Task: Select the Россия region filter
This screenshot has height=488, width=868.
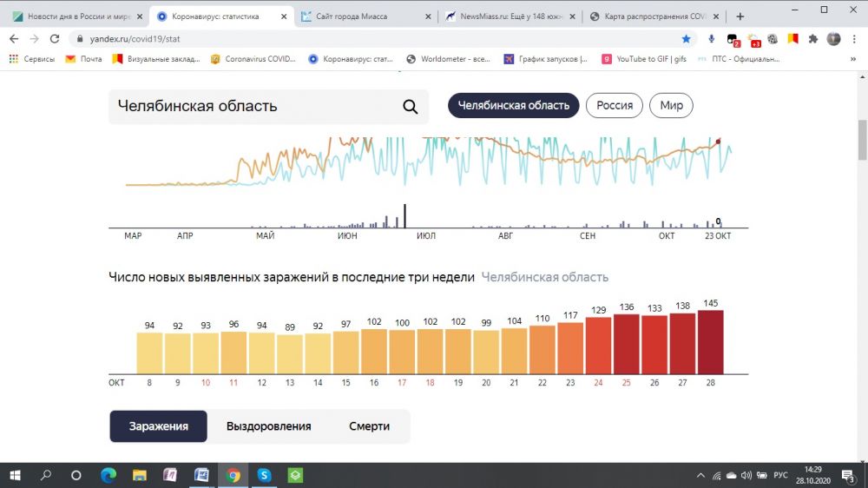Action: click(x=614, y=106)
